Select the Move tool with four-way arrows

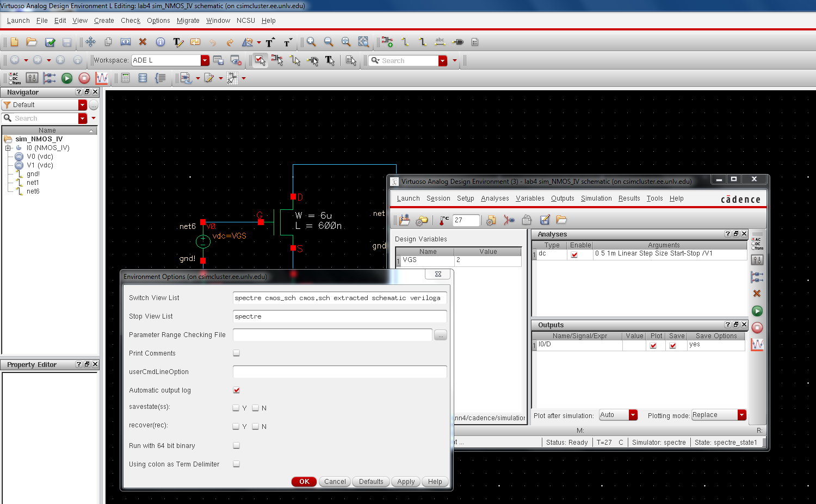tap(90, 42)
